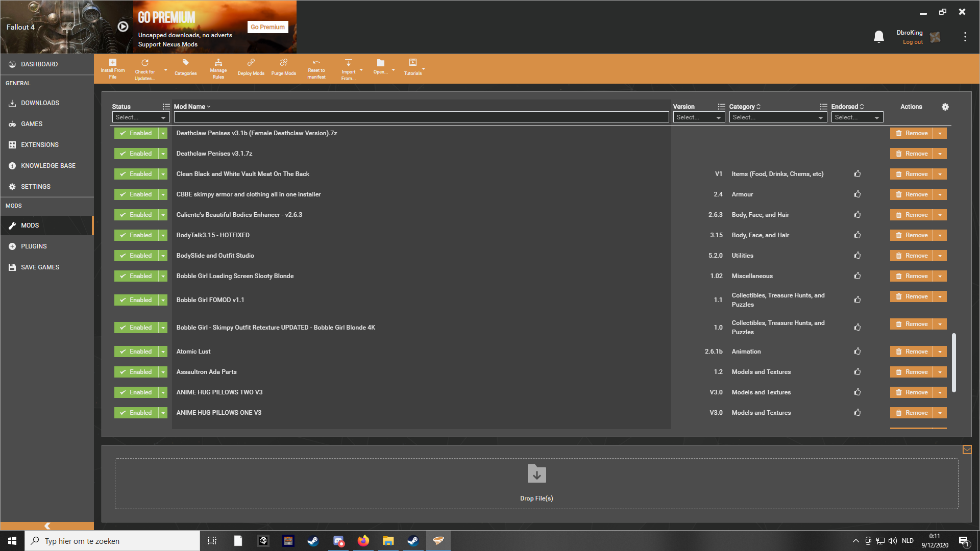The image size is (980, 551).
Task: Sort by Mod Name column header
Action: click(x=191, y=107)
